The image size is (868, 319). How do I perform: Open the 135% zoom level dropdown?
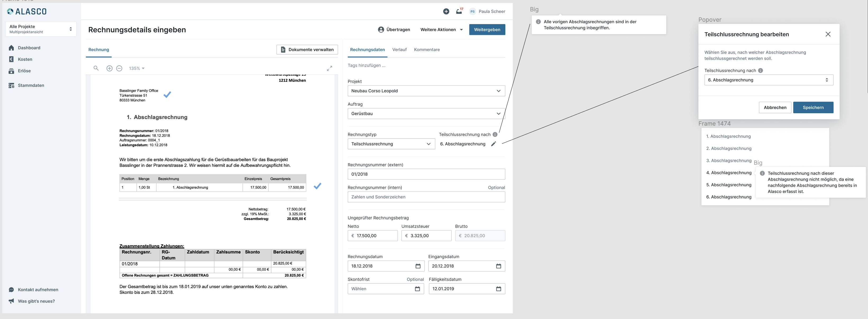point(136,69)
